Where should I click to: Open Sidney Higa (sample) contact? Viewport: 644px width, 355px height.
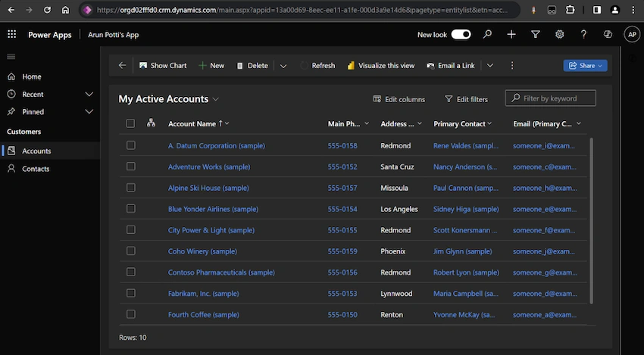pyautogui.click(x=466, y=209)
